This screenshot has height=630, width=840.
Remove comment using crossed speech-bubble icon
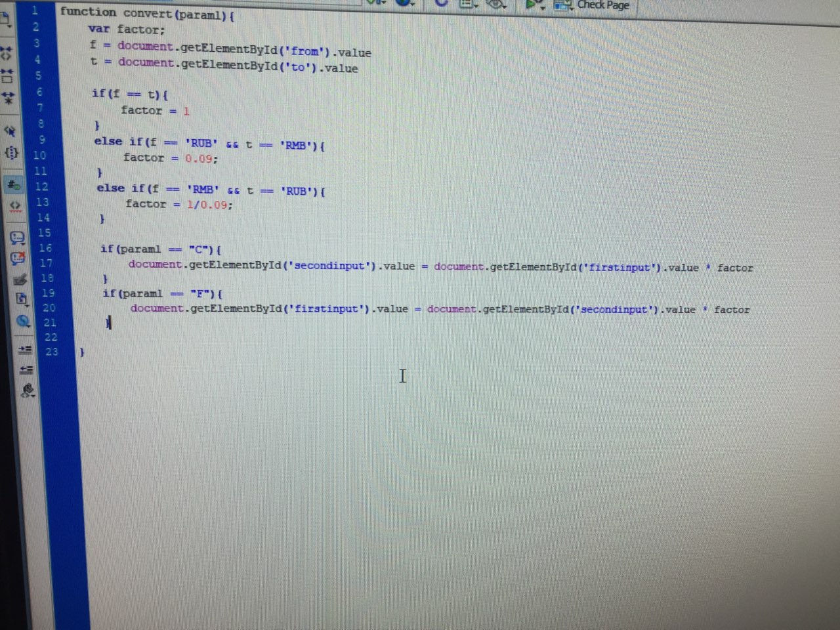[x=18, y=257]
